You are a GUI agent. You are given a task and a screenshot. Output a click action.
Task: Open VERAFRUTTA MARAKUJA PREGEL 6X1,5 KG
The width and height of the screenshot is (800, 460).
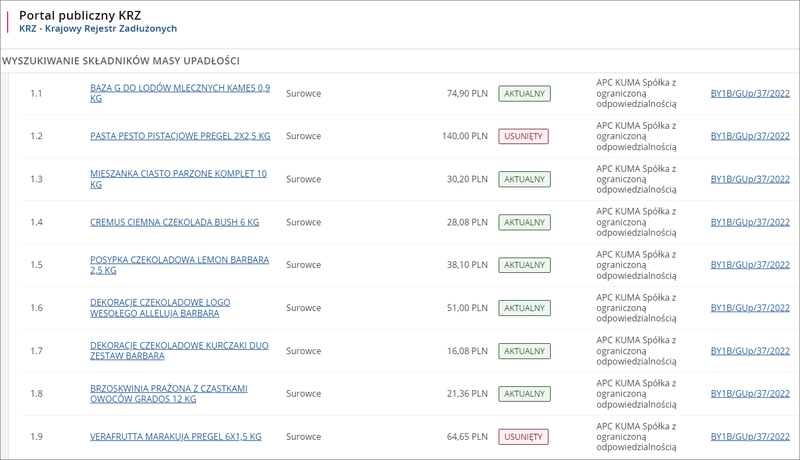[x=175, y=437]
